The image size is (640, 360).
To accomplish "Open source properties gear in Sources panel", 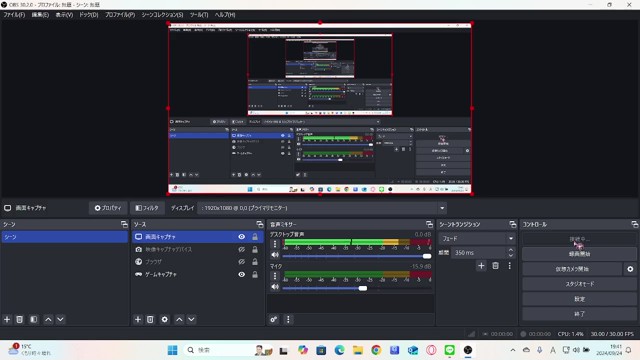I will 164,319.
